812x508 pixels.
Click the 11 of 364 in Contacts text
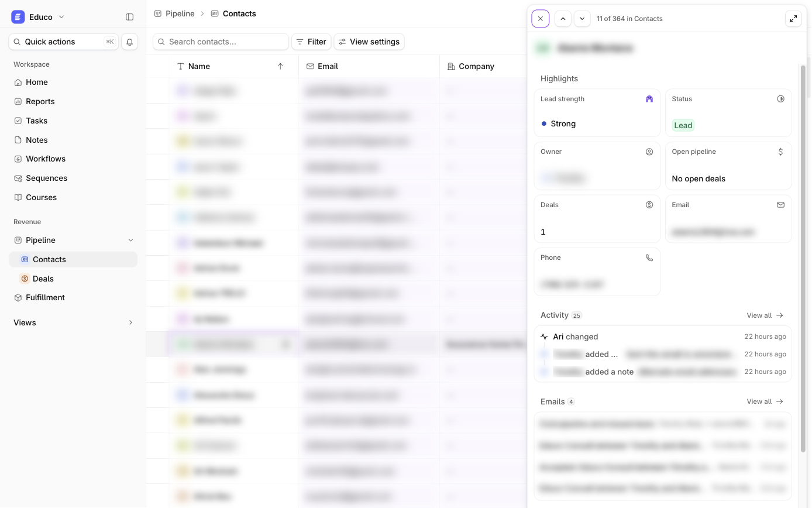pos(629,19)
